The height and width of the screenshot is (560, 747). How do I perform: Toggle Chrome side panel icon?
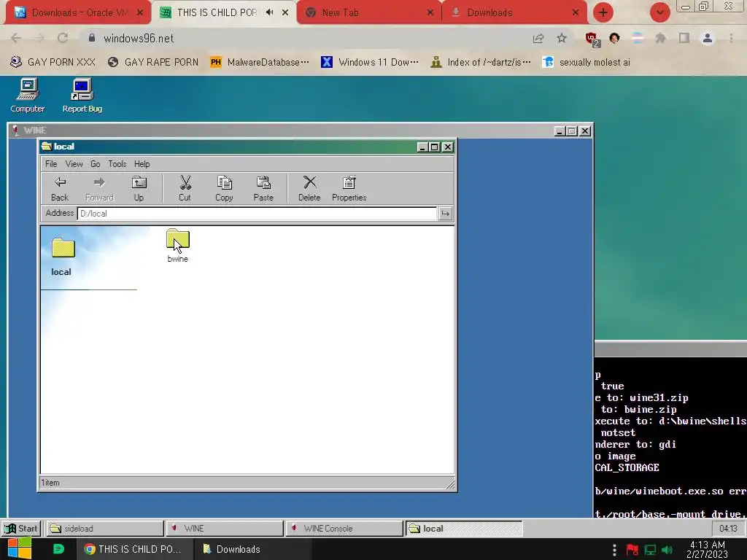pos(684,38)
